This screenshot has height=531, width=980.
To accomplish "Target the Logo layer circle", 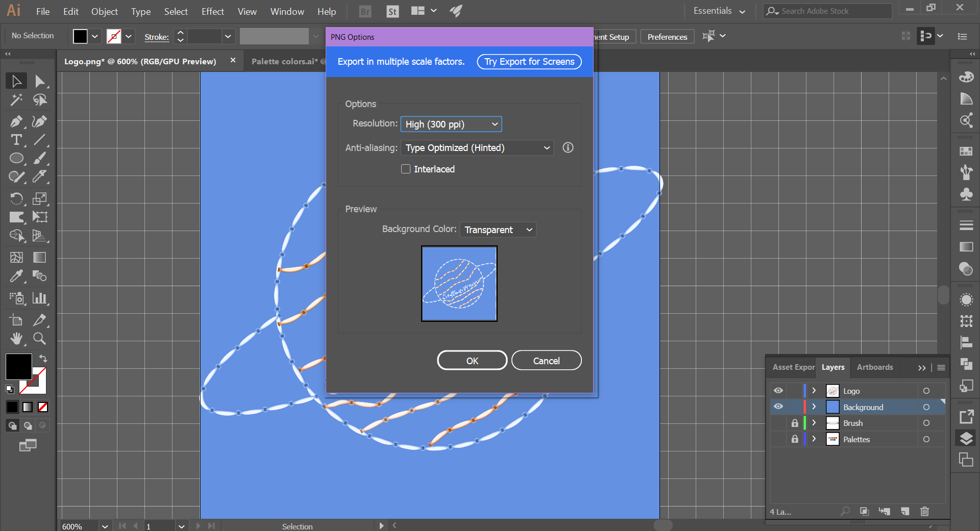I will pos(926,391).
